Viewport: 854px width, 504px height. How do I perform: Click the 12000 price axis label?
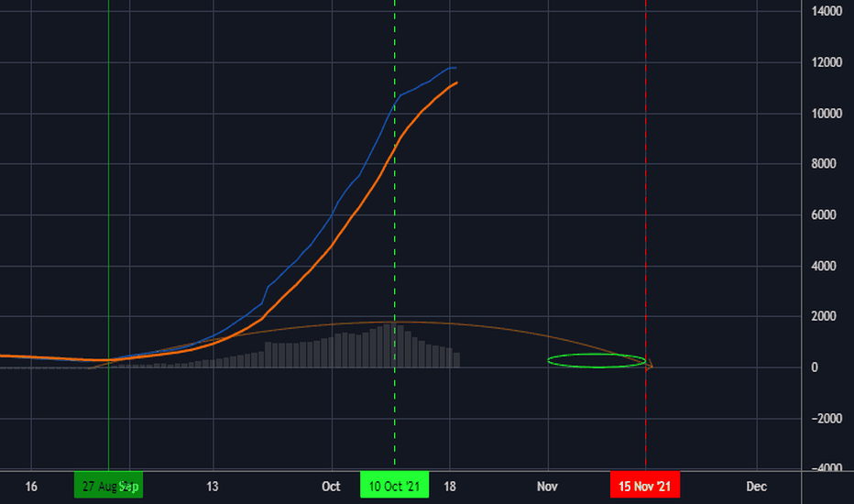827,62
